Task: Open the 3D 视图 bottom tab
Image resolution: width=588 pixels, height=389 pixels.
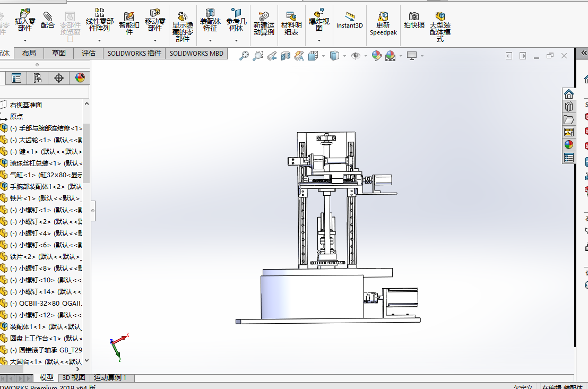Action: coord(74,378)
